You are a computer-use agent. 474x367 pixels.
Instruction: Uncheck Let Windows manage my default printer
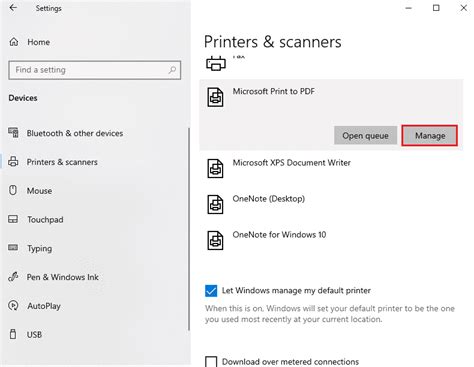(x=211, y=291)
